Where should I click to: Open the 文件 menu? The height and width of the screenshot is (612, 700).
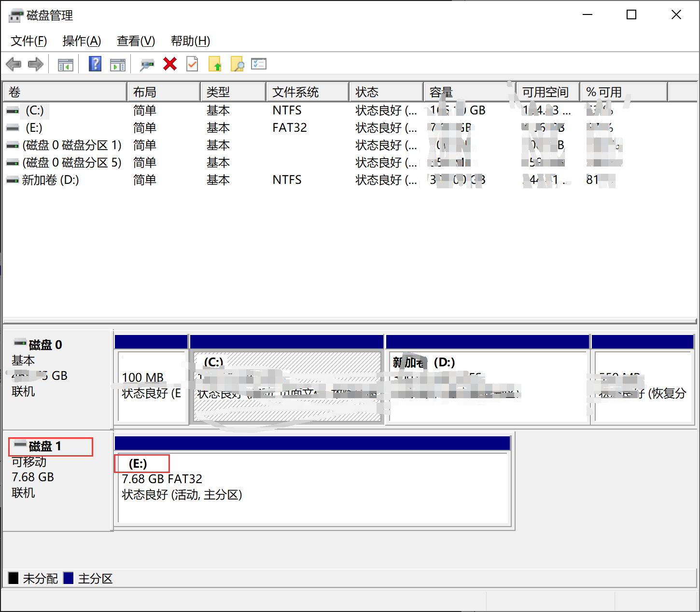coord(28,42)
